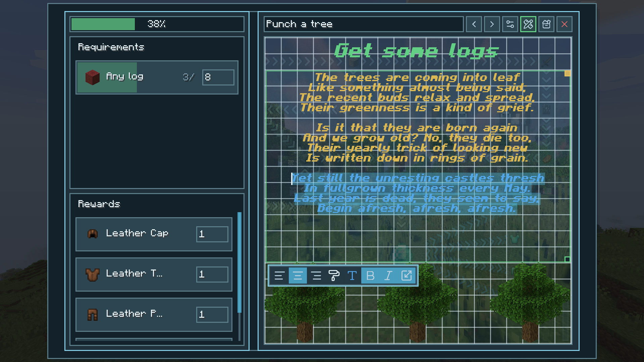Screen dimensions: 644x362
Task: Select the 'Any log' requirement row
Action: (157, 77)
